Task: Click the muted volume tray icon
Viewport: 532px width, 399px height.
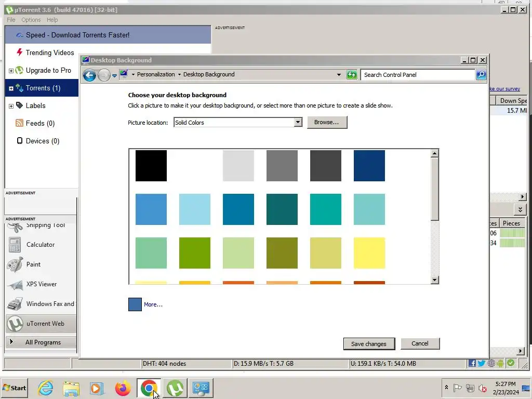Action: (482, 388)
